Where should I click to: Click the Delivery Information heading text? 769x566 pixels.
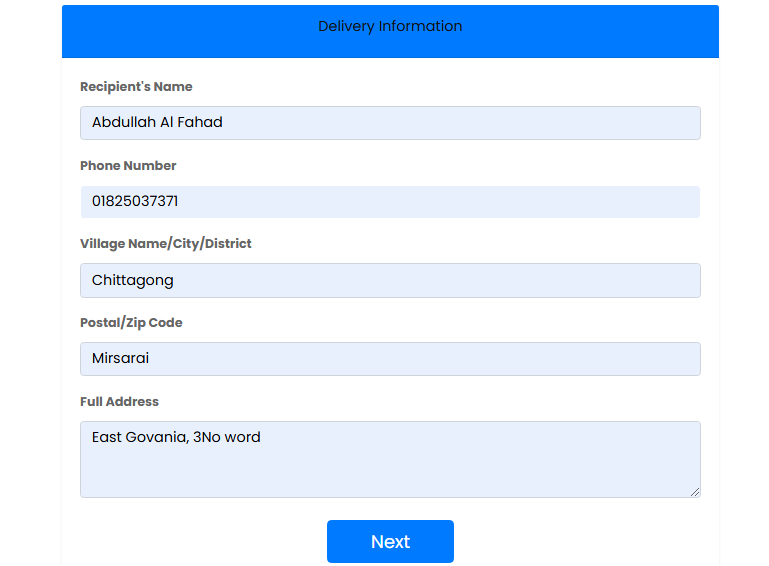pyautogui.click(x=390, y=26)
